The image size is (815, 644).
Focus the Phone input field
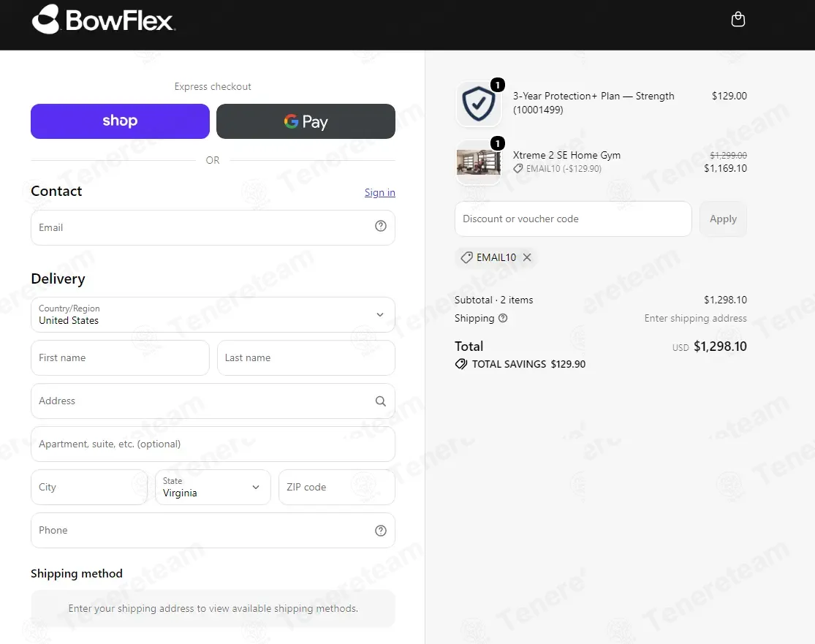(213, 530)
